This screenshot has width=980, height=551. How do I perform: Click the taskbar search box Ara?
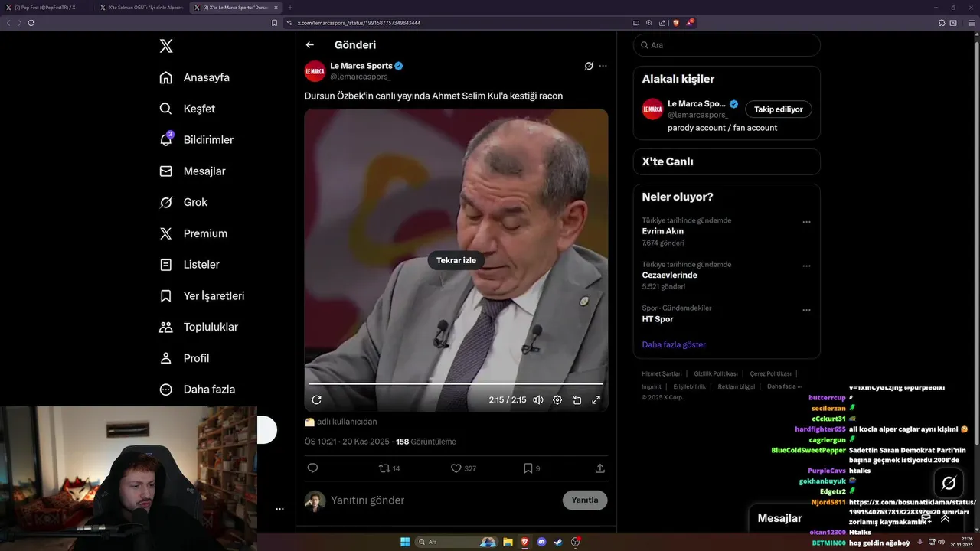click(x=456, y=542)
